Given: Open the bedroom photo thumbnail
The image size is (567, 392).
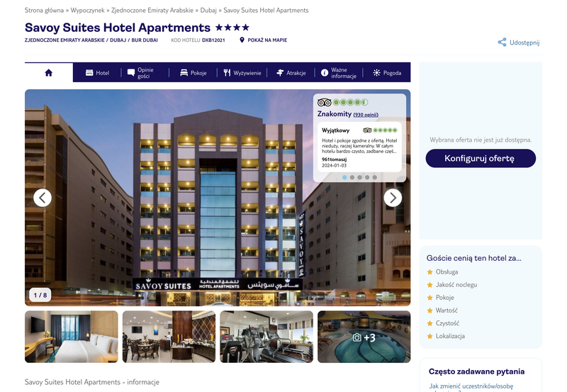Looking at the screenshot, I should 72,337.
